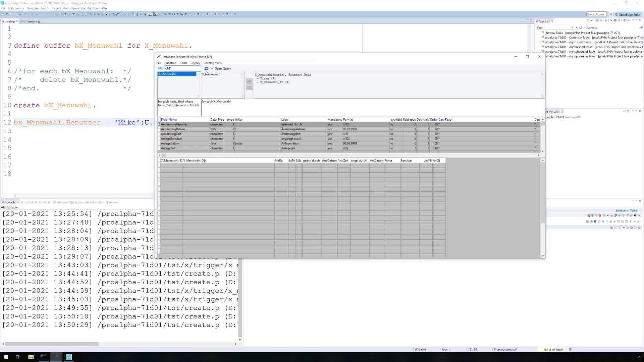Click the upper gray arrow button beside index pane
This screenshot has height=362, width=644.
[x=249, y=81]
